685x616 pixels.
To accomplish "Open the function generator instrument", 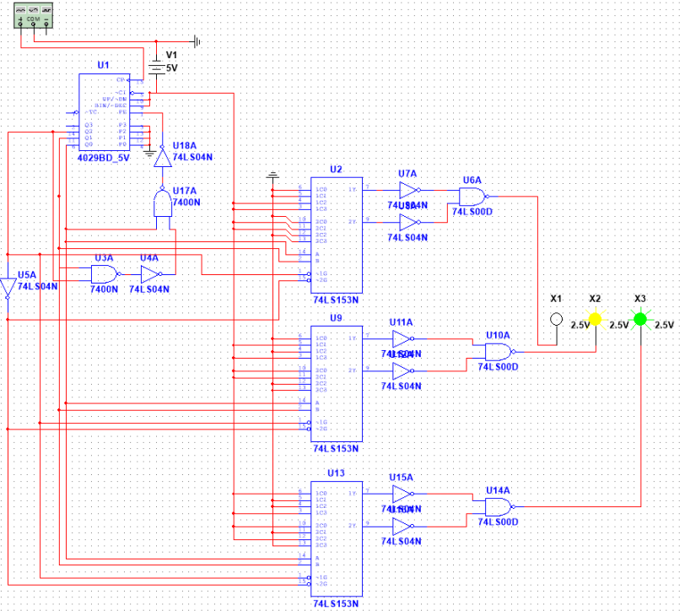I will pos(34,15).
